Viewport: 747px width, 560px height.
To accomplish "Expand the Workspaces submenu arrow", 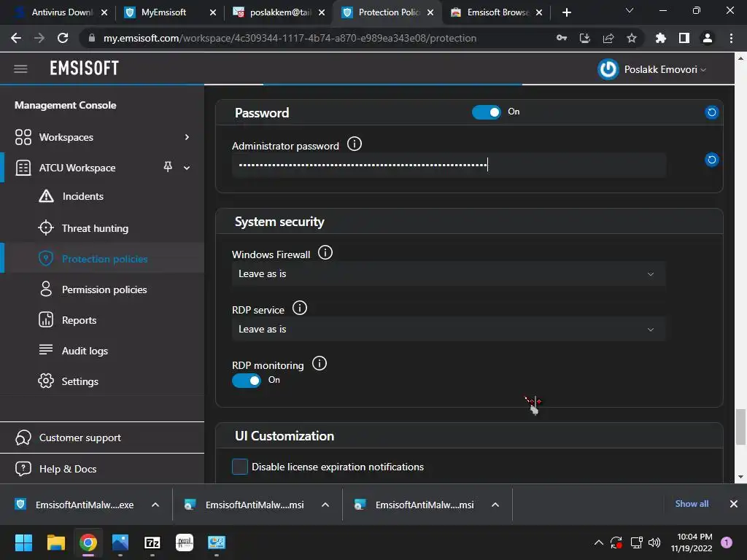I will (187, 137).
